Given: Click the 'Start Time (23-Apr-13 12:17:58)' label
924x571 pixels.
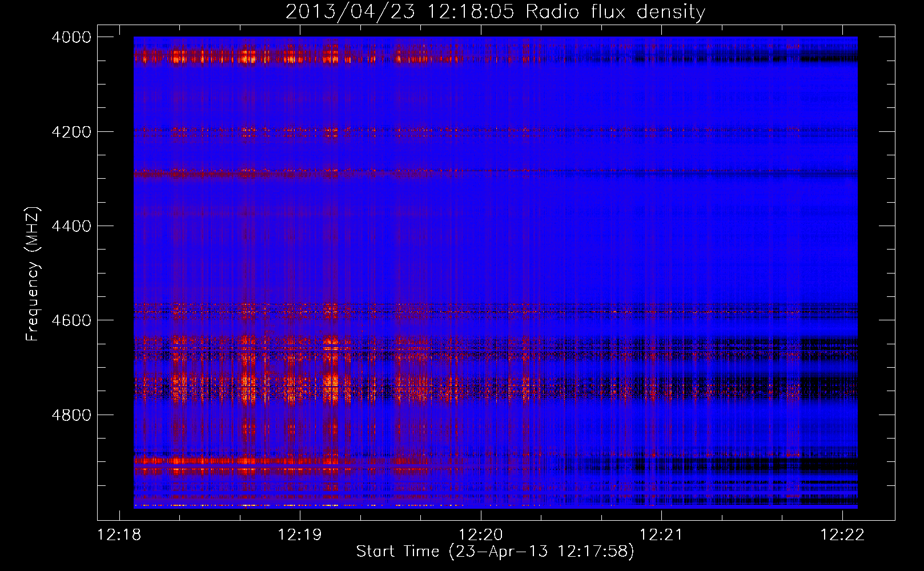Looking at the screenshot, I should pyautogui.click(x=495, y=552).
